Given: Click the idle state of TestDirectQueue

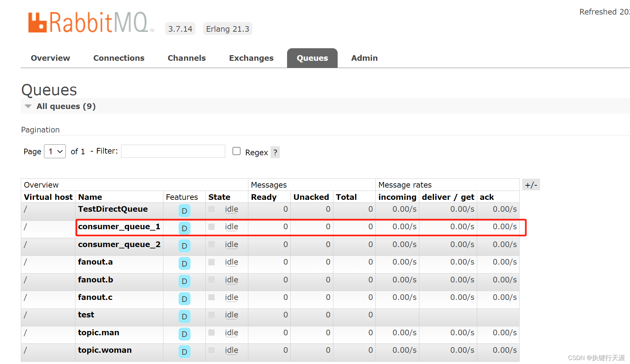Looking at the screenshot, I should [x=231, y=209].
